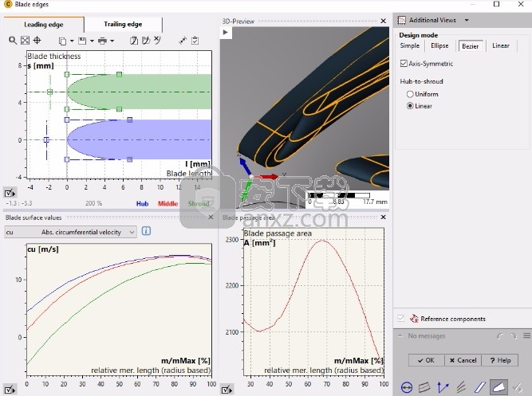532x396 pixels.
Task: Click the load curve from folder icon
Action: 146,41
